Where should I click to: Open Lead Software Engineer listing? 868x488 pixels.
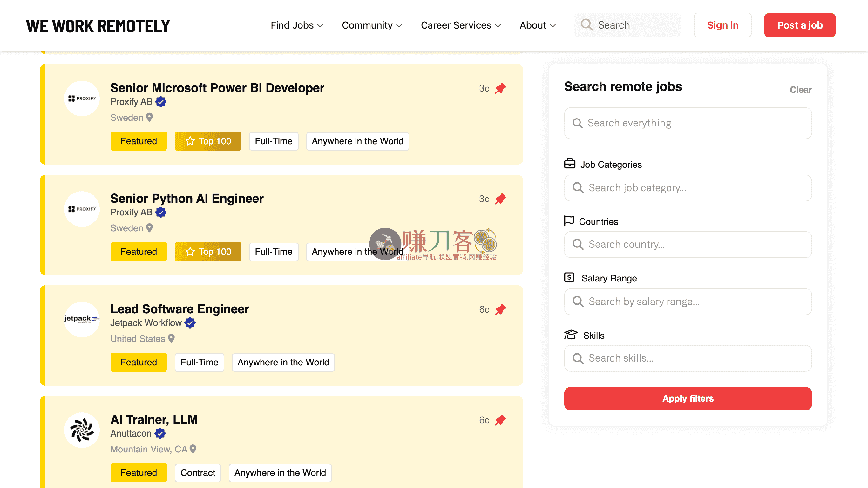click(180, 309)
